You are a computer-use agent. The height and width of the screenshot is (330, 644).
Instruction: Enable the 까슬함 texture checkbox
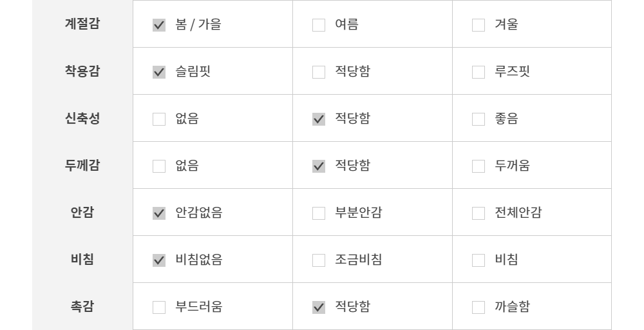[x=478, y=307]
